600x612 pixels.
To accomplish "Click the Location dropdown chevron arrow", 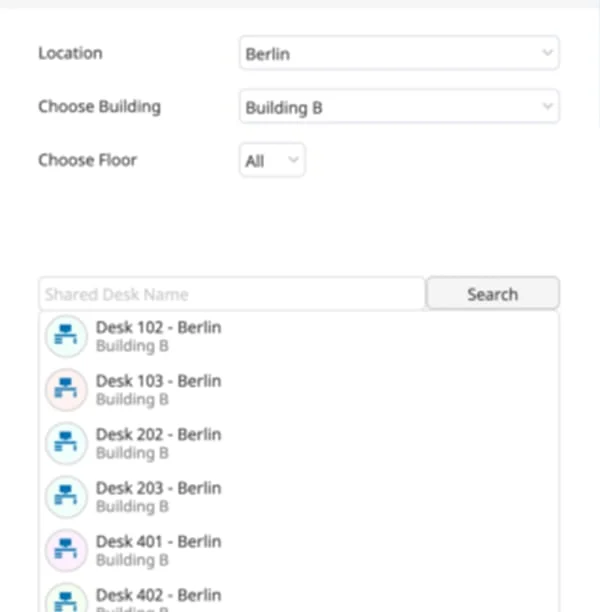I will tap(547, 52).
